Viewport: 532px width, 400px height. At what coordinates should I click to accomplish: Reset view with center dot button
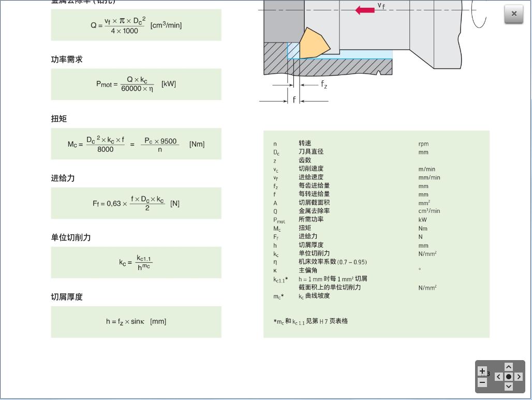pos(508,377)
